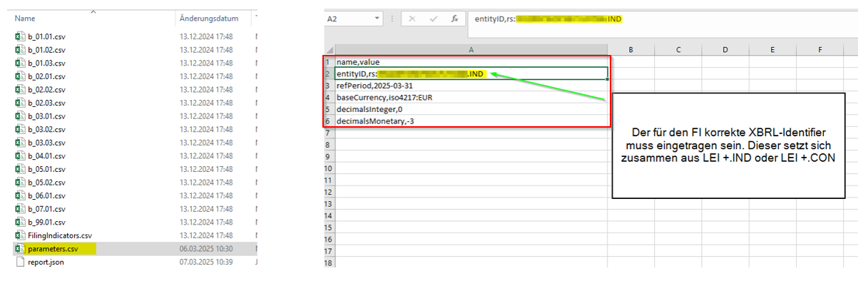Click the b_02.02.csv file name
This screenshot has width=868, height=281.
click(x=46, y=90)
